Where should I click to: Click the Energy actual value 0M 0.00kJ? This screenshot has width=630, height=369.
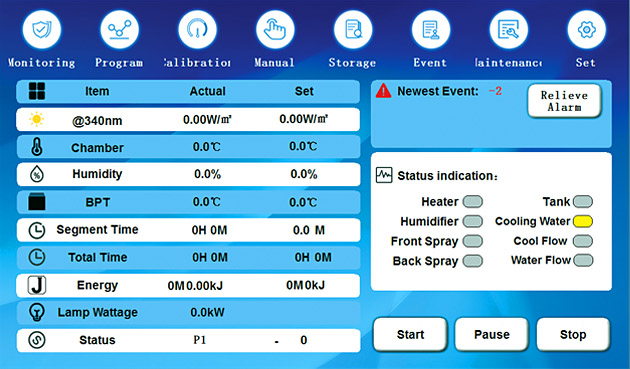195,285
